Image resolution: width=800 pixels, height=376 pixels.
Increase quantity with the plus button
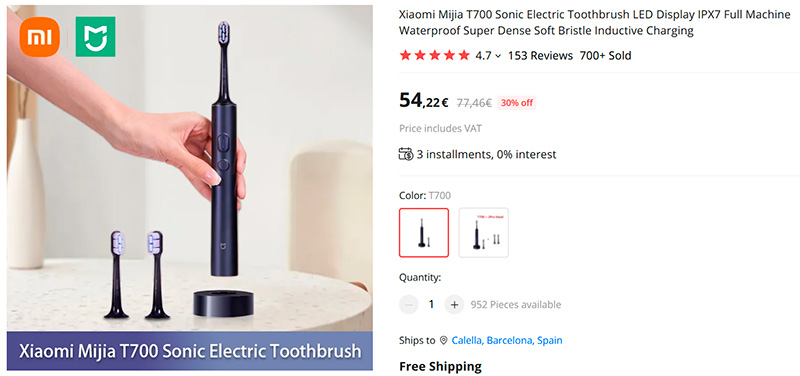454,305
